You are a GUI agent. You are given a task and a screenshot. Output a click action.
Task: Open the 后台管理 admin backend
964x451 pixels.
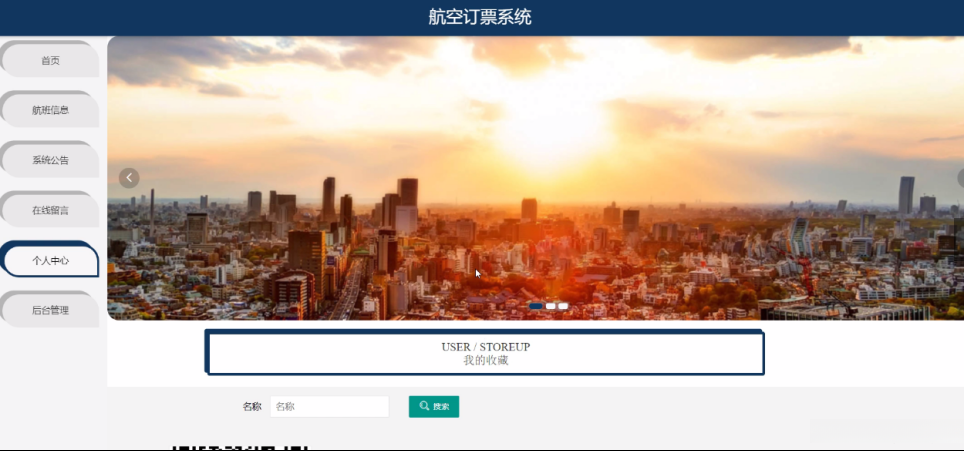pyautogui.click(x=50, y=310)
